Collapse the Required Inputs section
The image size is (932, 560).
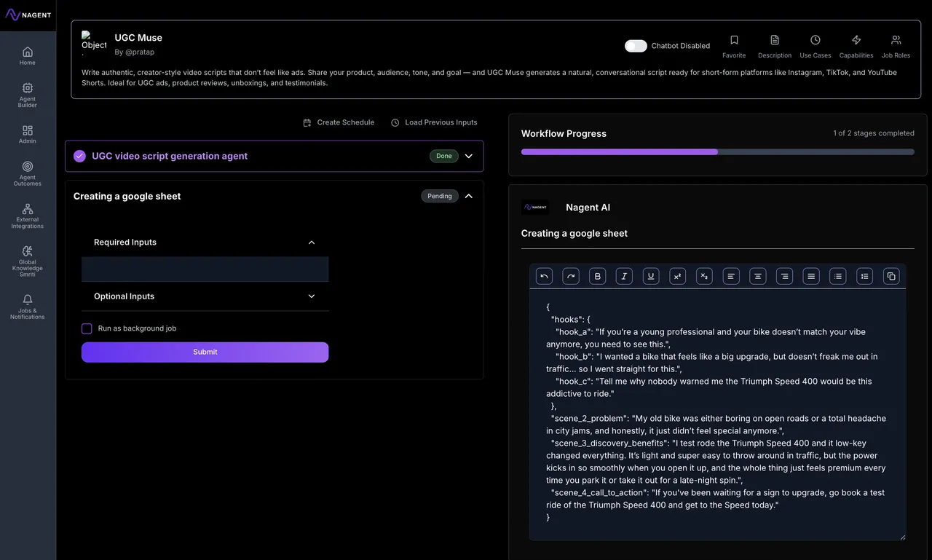pos(312,242)
